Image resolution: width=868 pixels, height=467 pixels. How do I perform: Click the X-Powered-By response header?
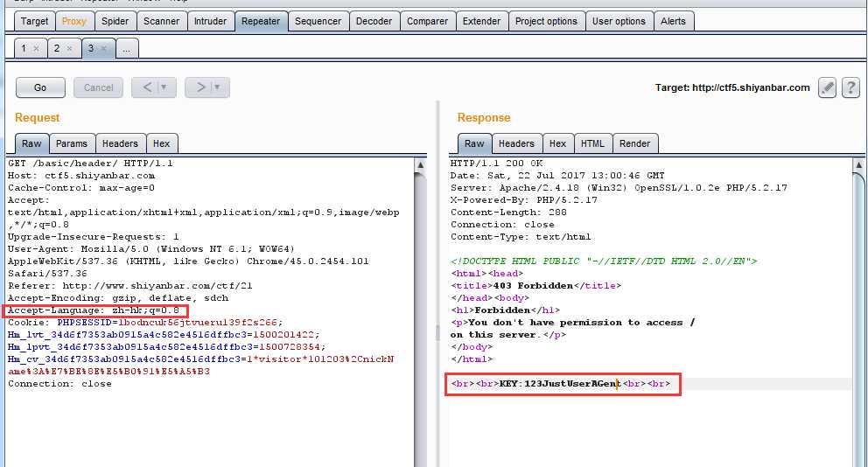pos(523,199)
